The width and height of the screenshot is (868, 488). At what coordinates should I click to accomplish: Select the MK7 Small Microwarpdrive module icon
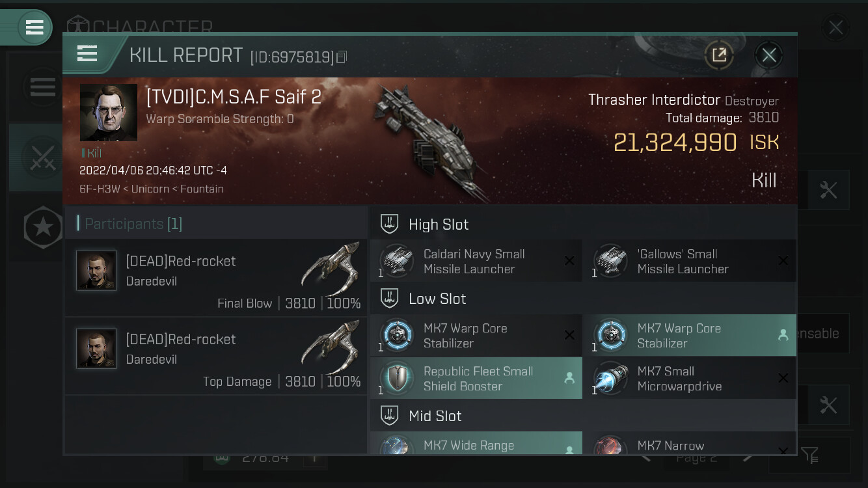tap(610, 378)
